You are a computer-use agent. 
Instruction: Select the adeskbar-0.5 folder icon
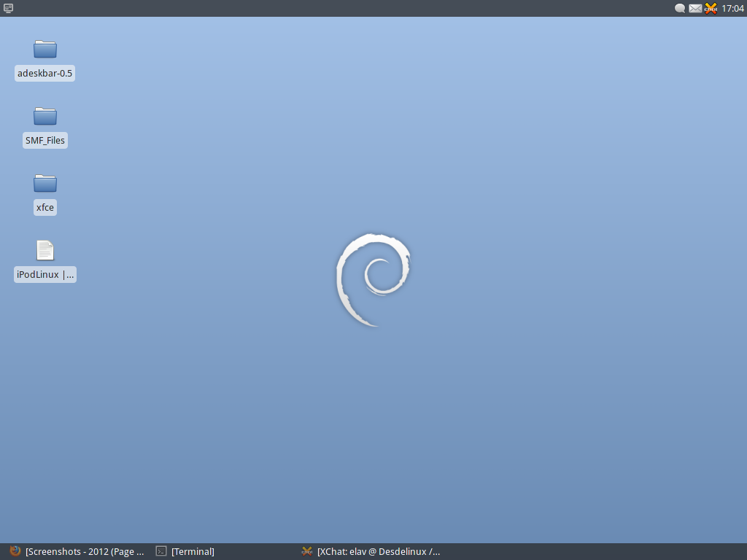point(45,49)
